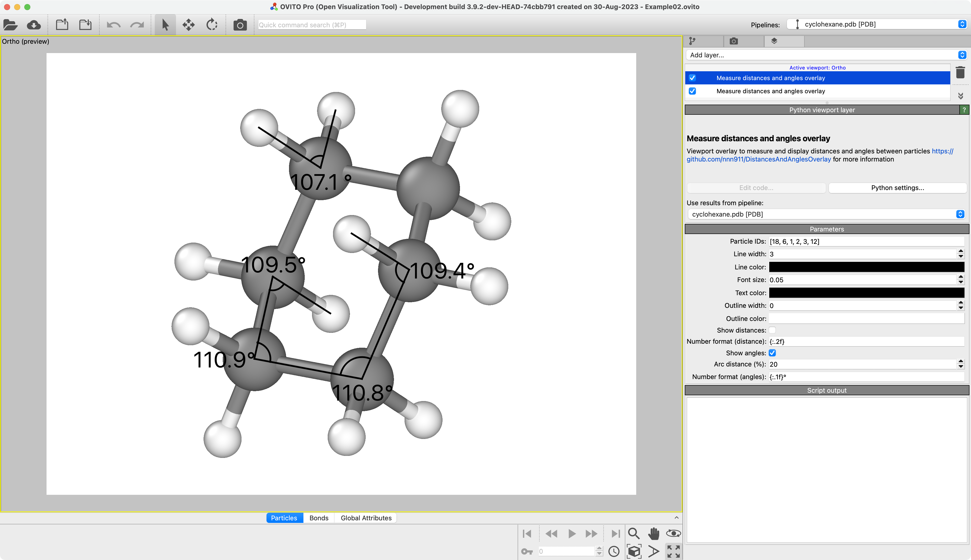Click the Particle IDs input field
Viewport: 971px width, 560px height.
(x=866, y=242)
